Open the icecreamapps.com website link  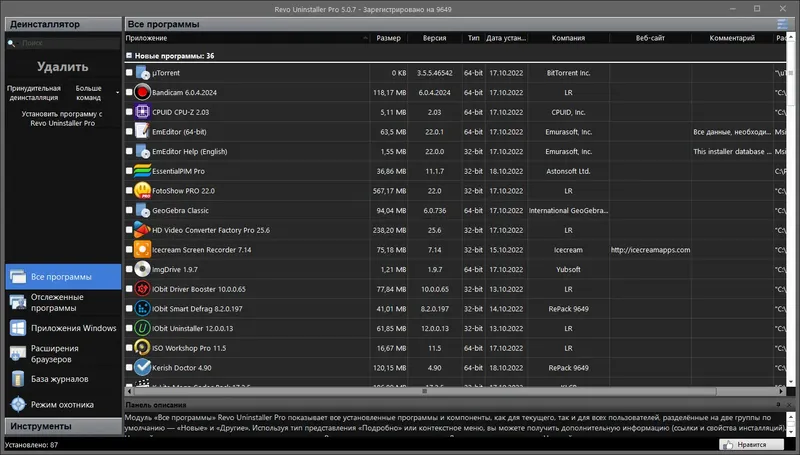tap(650, 249)
